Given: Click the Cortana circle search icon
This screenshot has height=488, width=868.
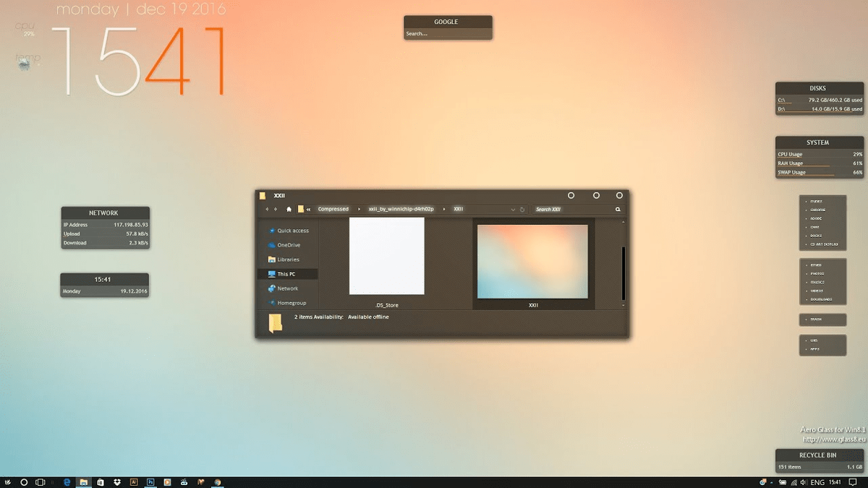Looking at the screenshot, I should click(24, 481).
